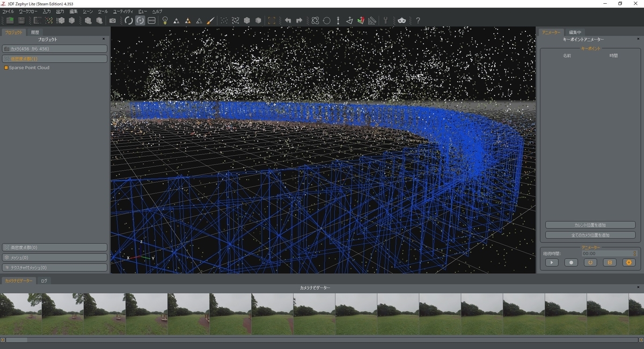
Task: Click the white wireframe triangle icon
Action: [199, 20]
